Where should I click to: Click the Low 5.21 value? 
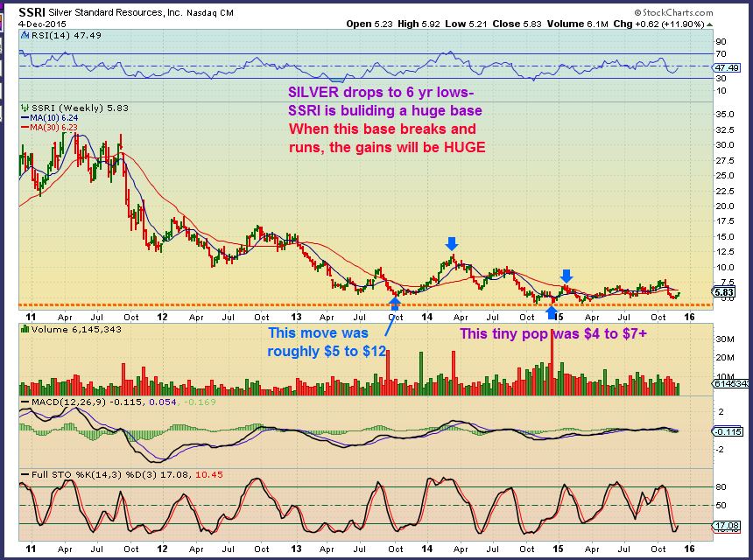point(466,24)
